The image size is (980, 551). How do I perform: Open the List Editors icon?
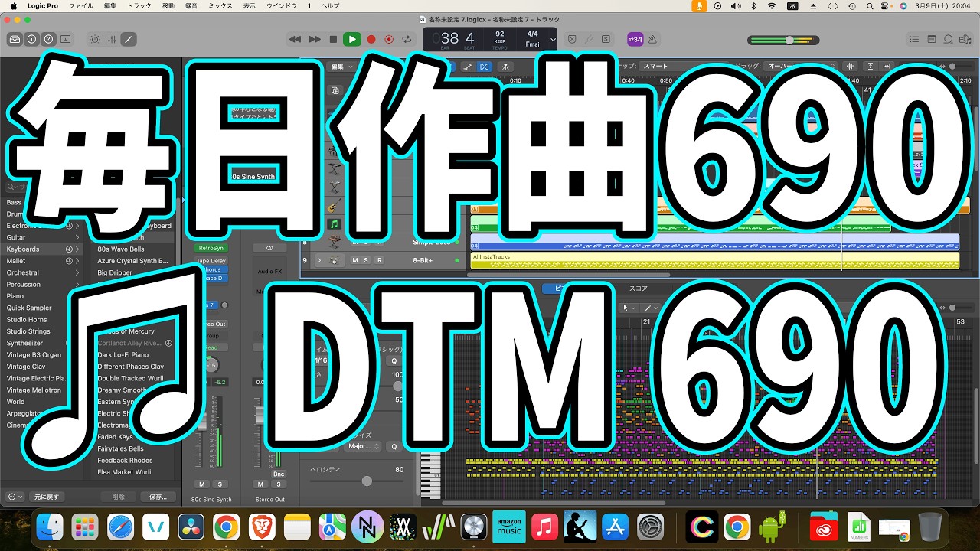(914, 39)
